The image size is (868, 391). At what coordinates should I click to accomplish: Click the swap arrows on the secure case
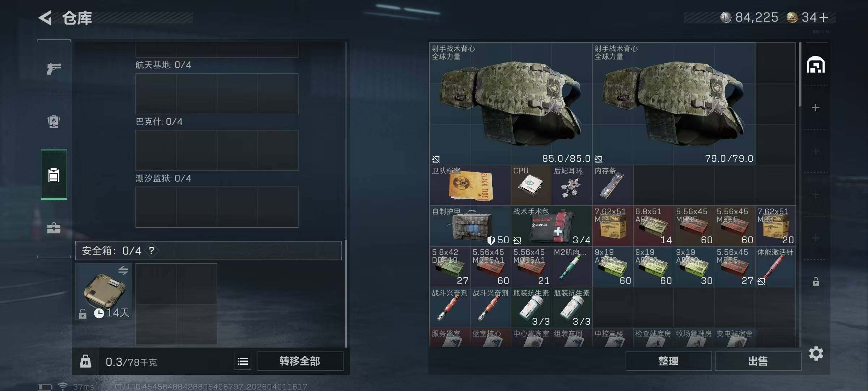123,270
